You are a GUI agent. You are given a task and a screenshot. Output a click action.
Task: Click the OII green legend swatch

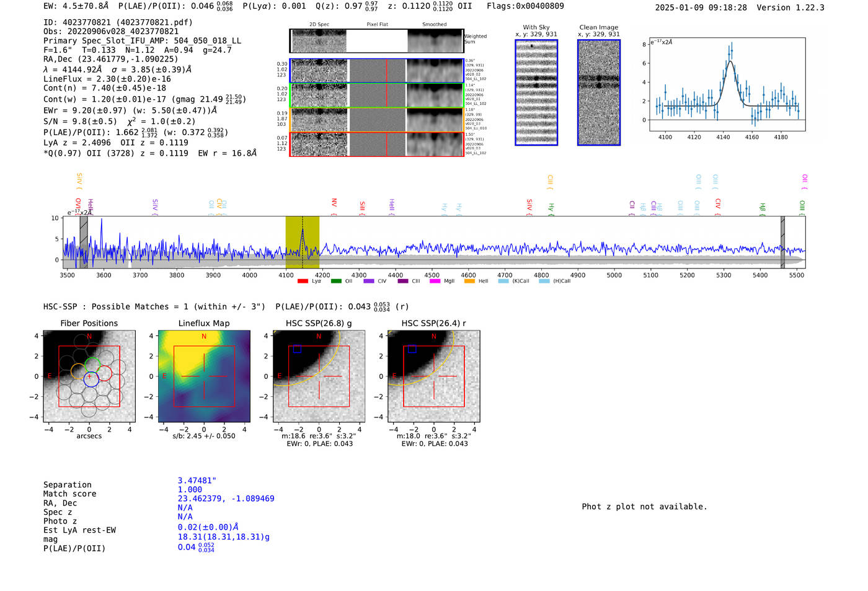click(x=336, y=281)
